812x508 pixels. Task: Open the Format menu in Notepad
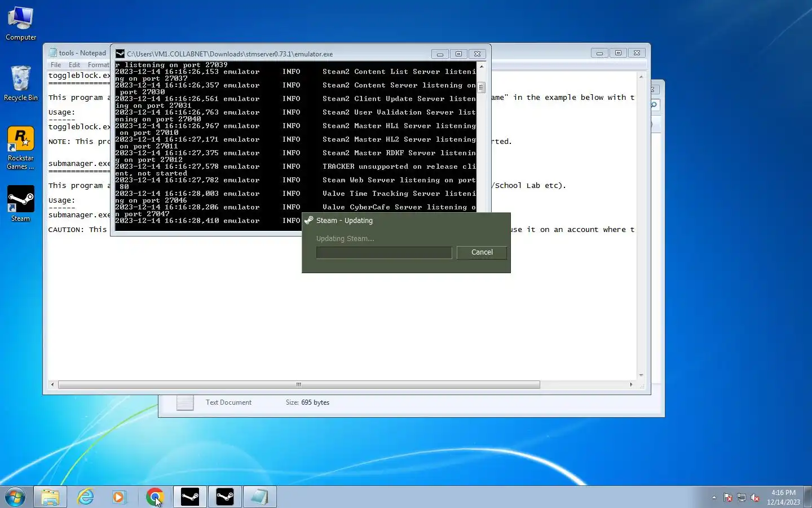point(99,65)
